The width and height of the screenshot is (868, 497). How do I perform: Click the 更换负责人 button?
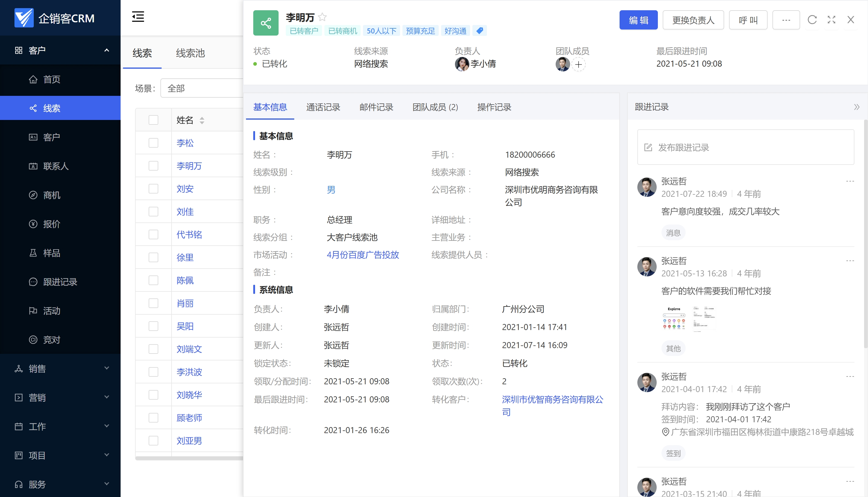pyautogui.click(x=693, y=20)
